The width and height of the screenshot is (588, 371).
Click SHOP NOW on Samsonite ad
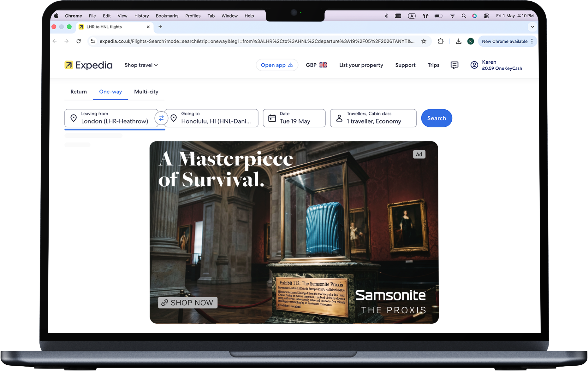pyautogui.click(x=188, y=303)
